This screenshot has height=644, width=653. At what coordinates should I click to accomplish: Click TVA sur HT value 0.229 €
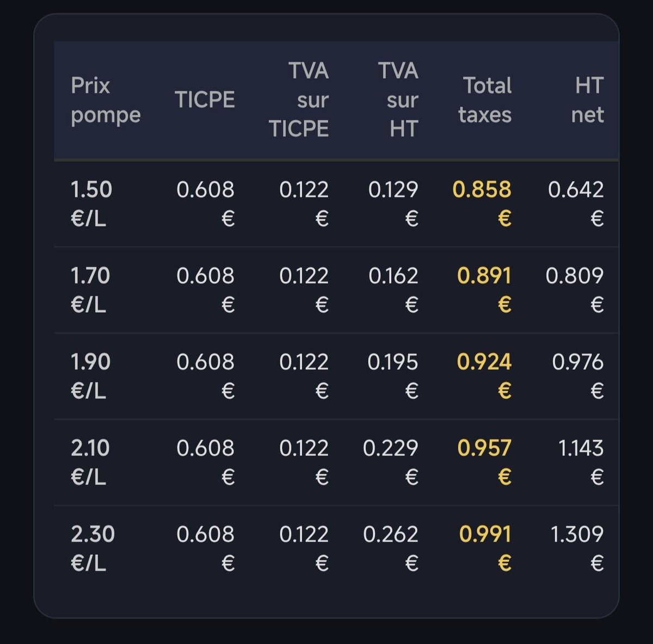click(391, 462)
